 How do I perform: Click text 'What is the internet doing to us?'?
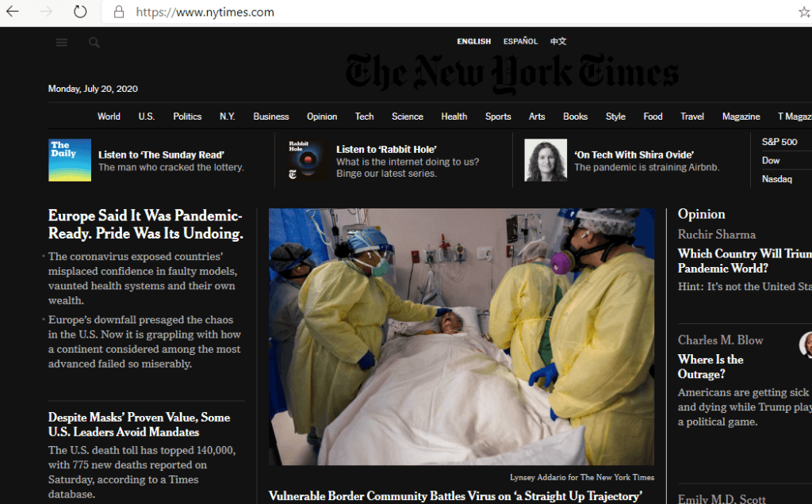pyautogui.click(x=408, y=162)
